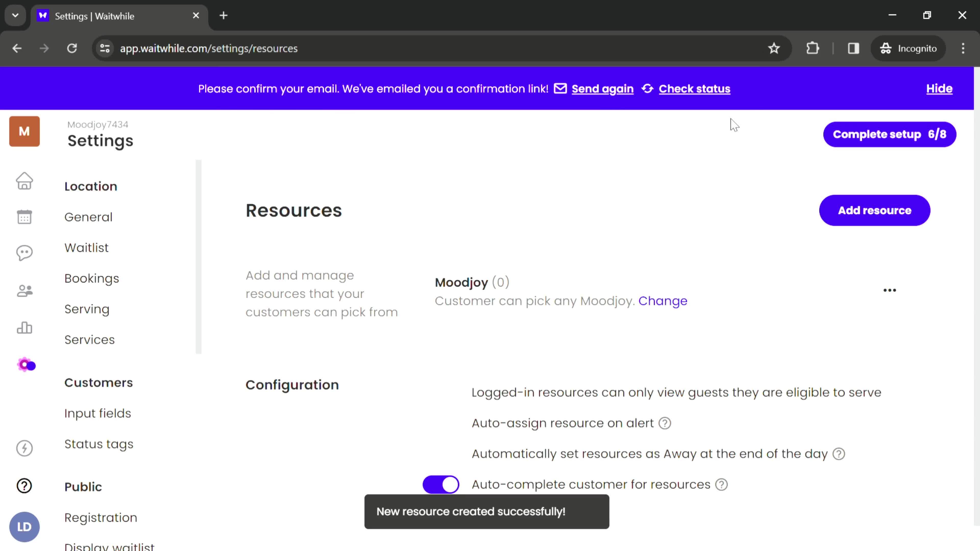This screenshot has width=980, height=551.
Task: Select the settings toggle icon in sidebar
Action: tap(26, 365)
